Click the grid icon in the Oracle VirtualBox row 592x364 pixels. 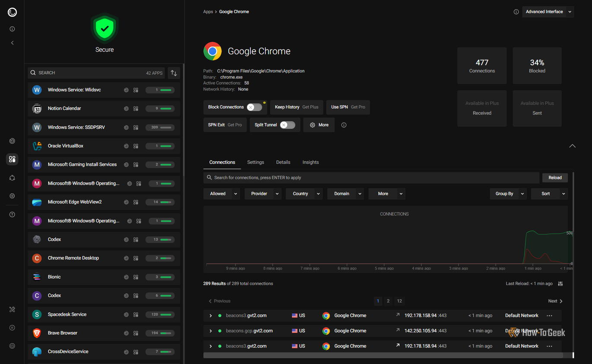pos(136,146)
